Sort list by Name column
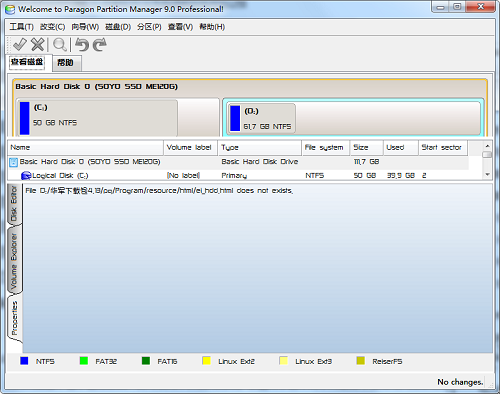This screenshot has width=500, height=394. [86, 148]
